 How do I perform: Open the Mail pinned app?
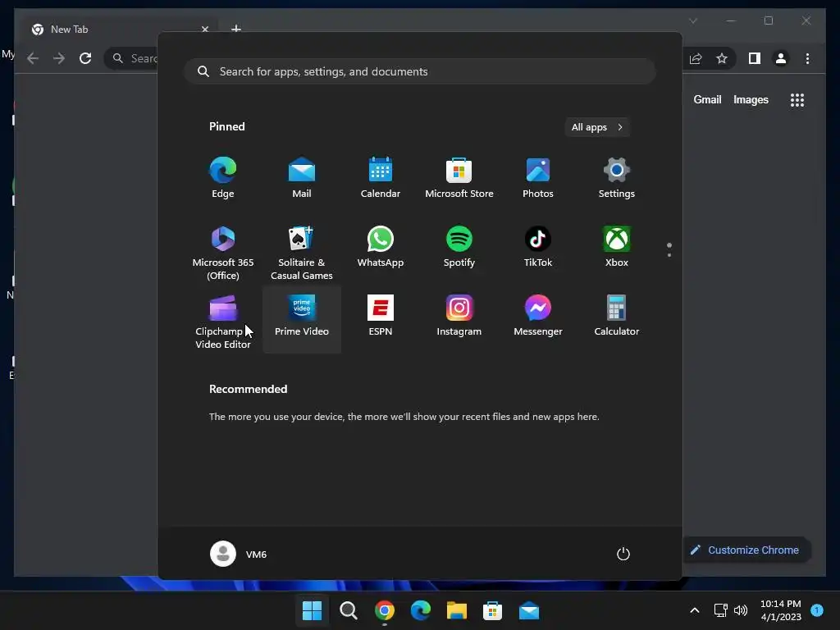click(x=302, y=178)
